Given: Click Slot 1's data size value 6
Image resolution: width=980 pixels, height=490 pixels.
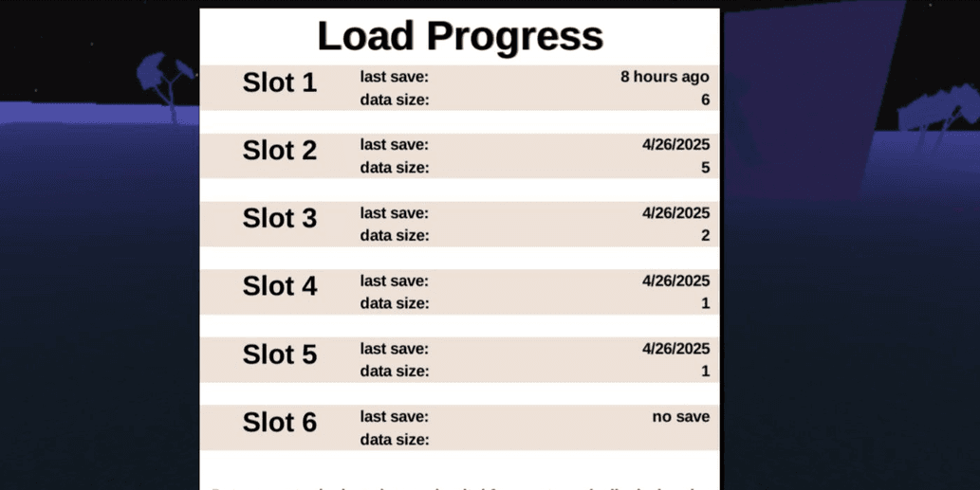Looking at the screenshot, I should pyautogui.click(x=705, y=100).
